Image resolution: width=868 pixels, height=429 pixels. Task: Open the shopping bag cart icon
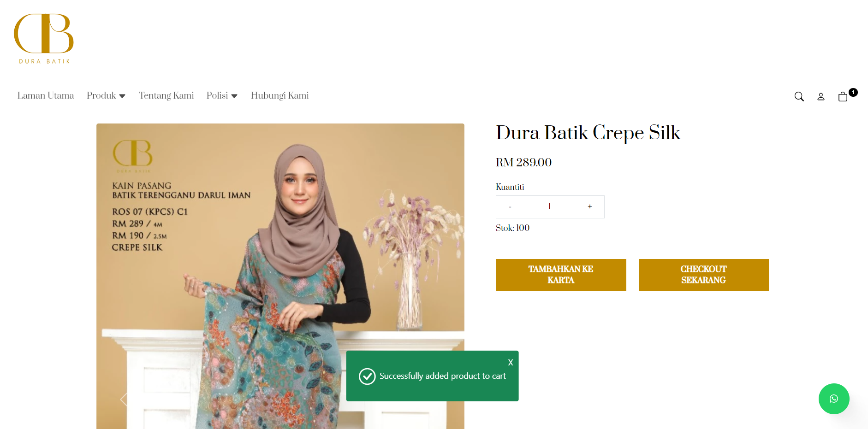[843, 96]
